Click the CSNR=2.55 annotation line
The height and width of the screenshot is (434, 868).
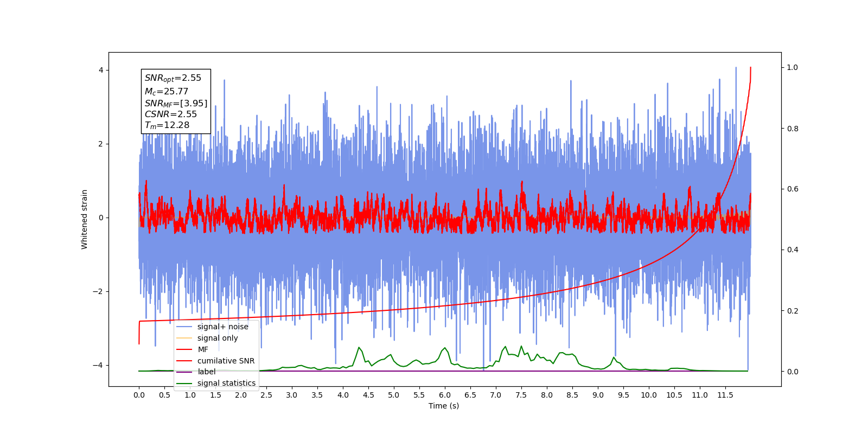click(x=171, y=114)
